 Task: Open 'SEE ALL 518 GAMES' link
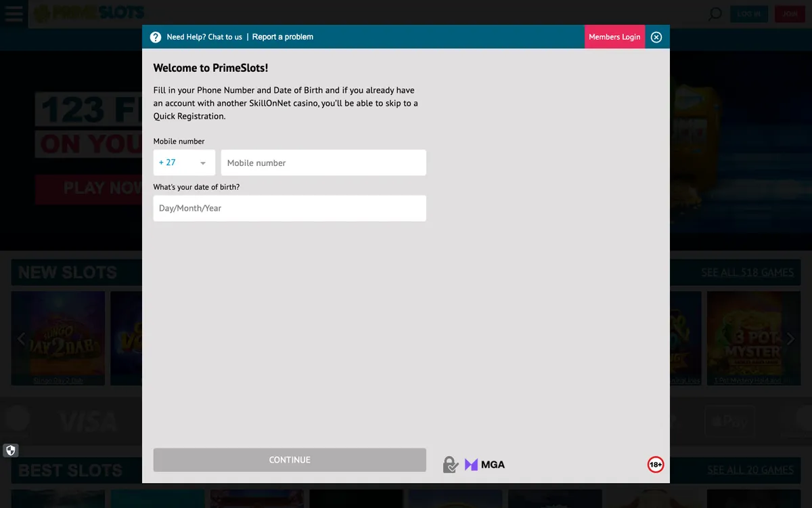pos(747,272)
